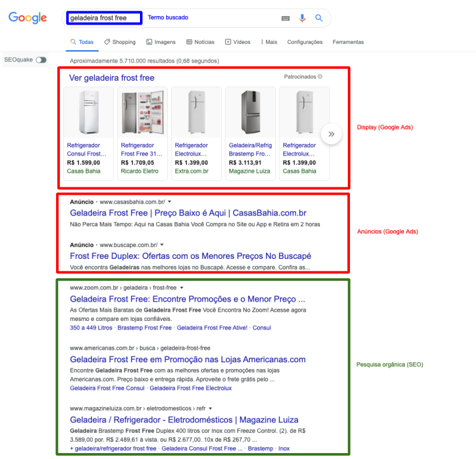This screenshot has height=459, width=476.
Task: Expand the Mais menu
Action: (269, 42)
